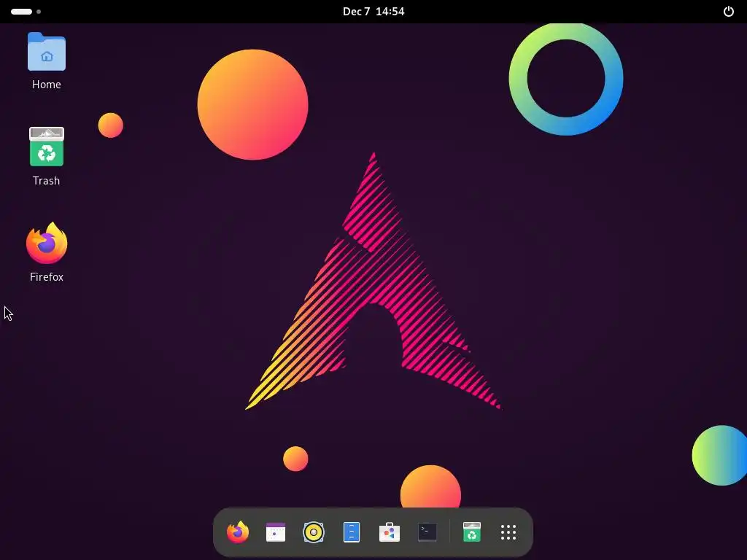
Task: Open the clock showing Dec 7 14:54
Action: click(373, 12)
